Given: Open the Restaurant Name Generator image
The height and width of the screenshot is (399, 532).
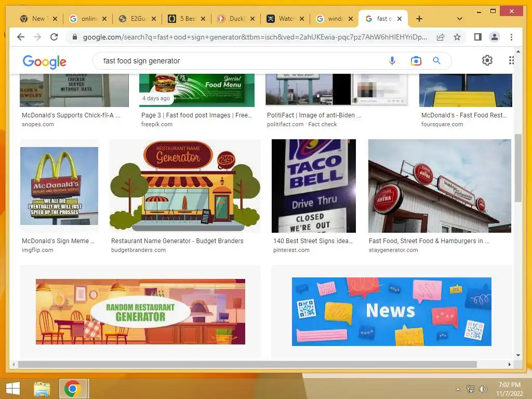Looking at the screenshot, I should (185, 186).
